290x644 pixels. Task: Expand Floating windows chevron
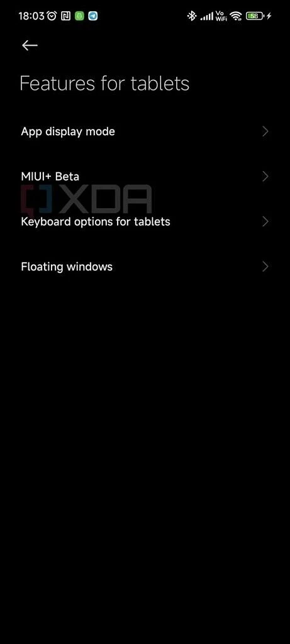pyautogui.click(x=265, y=267)
